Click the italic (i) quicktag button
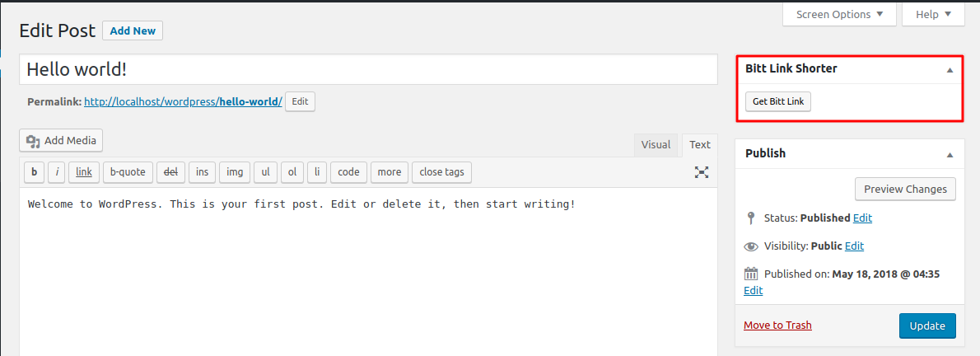 click(57, 172)
